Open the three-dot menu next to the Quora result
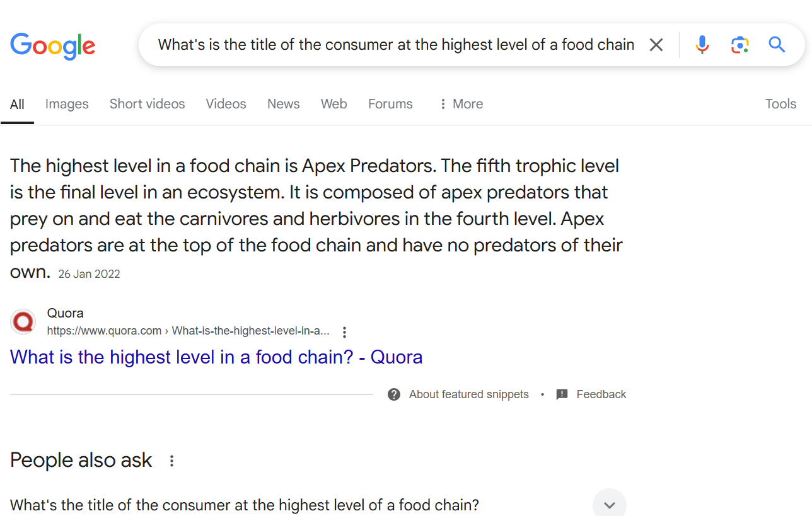 click(344, 331)
